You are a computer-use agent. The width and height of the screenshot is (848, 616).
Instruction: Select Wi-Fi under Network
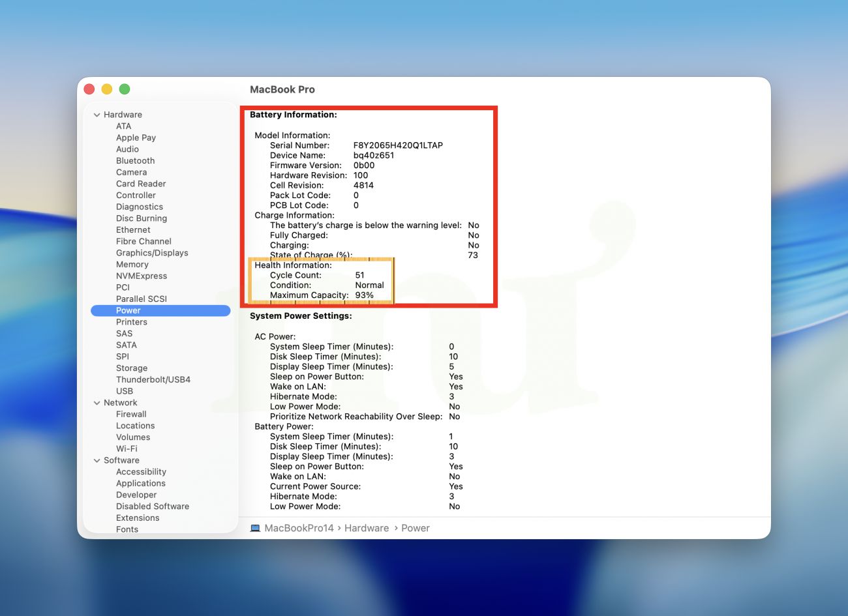point(127,449)
